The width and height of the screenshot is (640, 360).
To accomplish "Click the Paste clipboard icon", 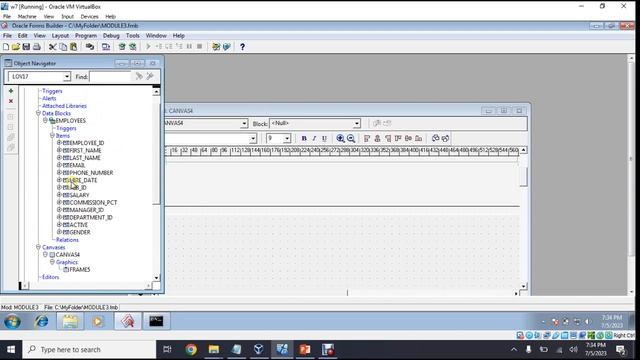I will click(73, 47).
